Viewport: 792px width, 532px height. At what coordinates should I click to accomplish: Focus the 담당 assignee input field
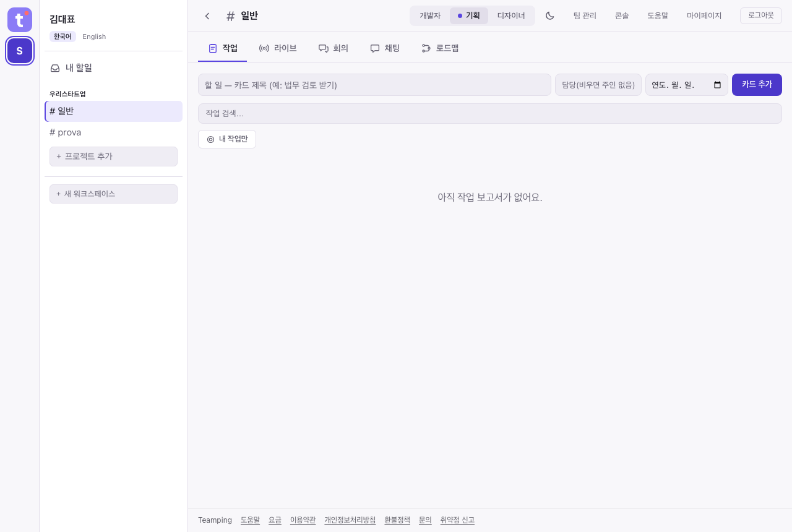coord(598,85)
